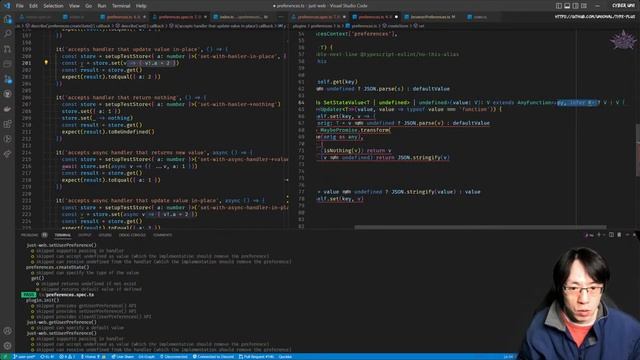This screenshot has height=360, width=640.
Task: Close the bottom panel
Action: [635, 235]
